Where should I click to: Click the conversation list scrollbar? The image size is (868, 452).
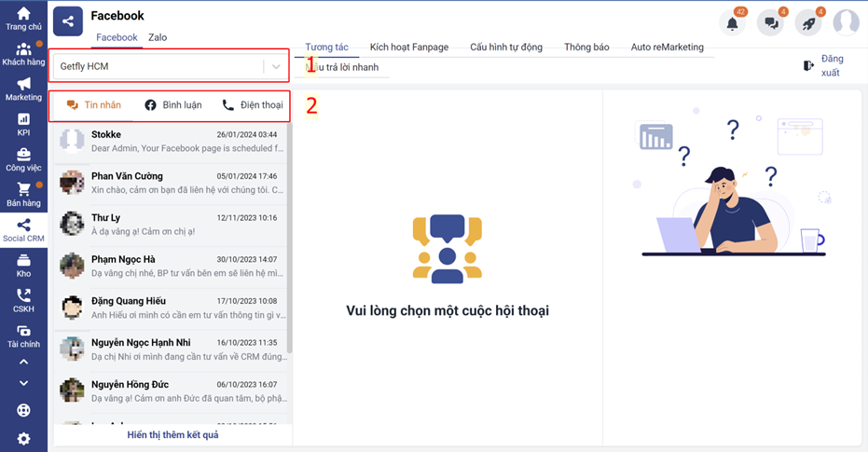289,233
